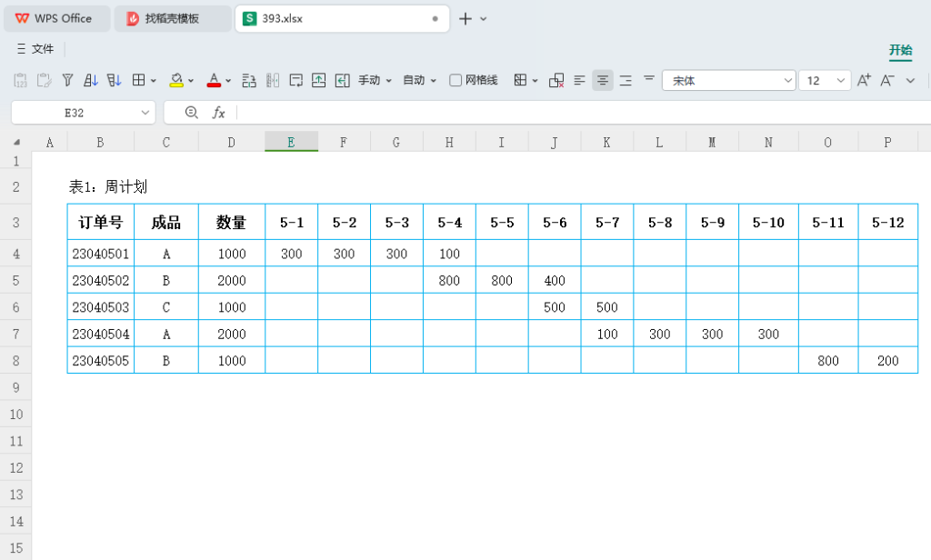Click bottom vertical align icon
931x560 pixels.
point(626,80)
